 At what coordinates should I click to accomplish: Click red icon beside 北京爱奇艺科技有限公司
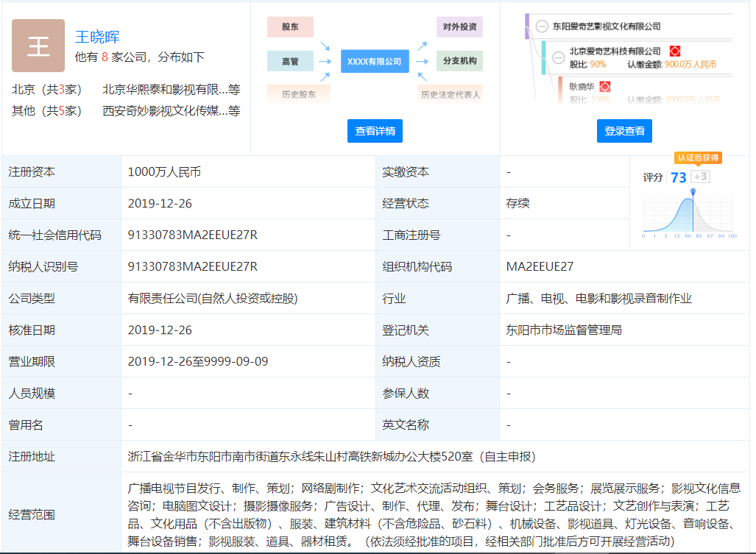pyautogui.click(x=675, y=51)
